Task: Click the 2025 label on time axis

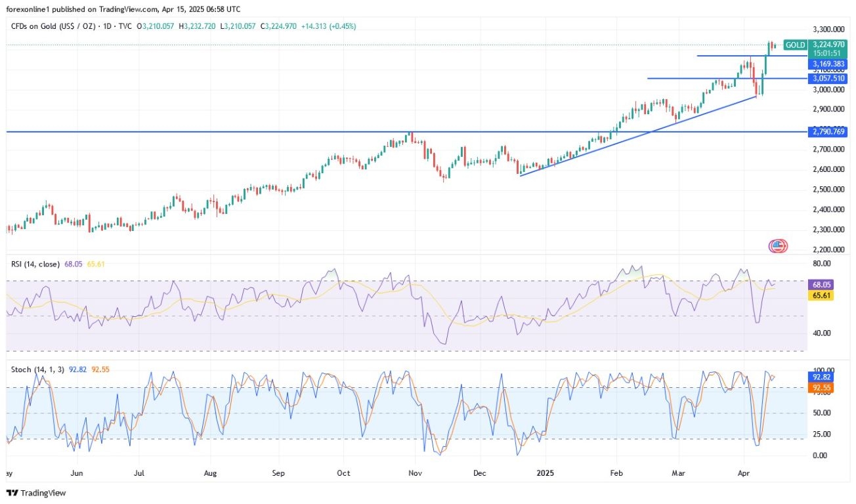Action: [545, 472]
